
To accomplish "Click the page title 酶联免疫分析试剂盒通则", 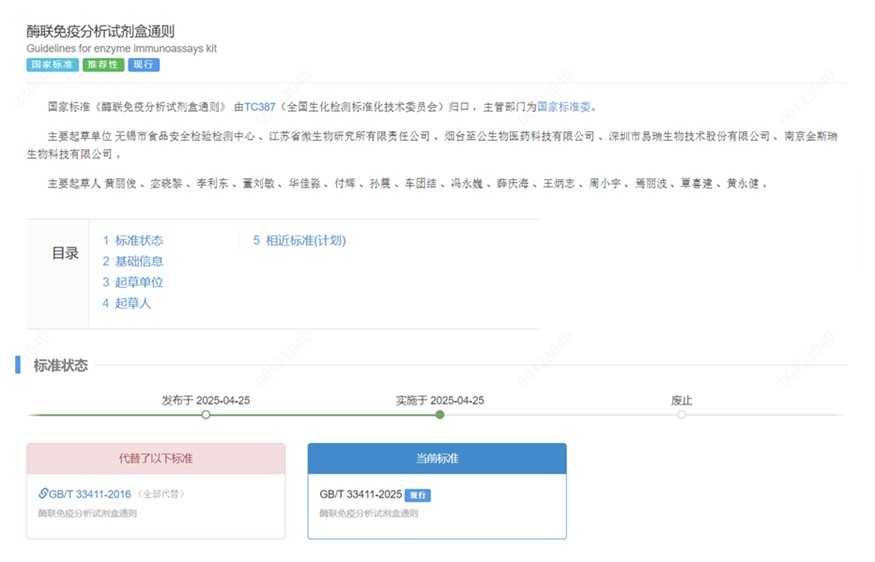I will click(100, 32).
